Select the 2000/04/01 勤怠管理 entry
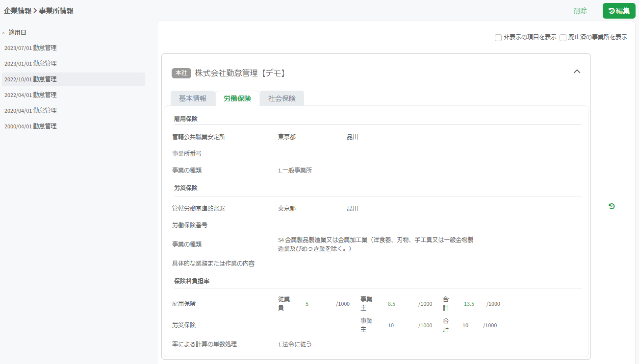 [73, 126]
